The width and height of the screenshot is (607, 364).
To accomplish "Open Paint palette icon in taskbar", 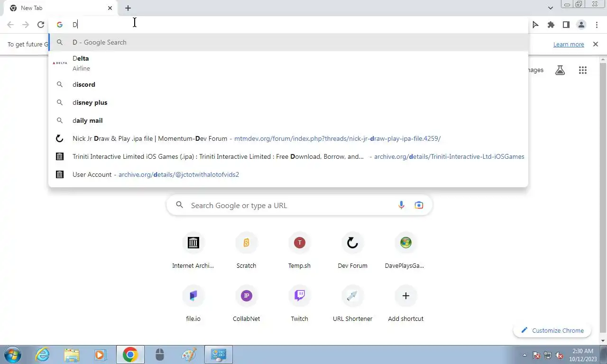I will coord(189,355).
